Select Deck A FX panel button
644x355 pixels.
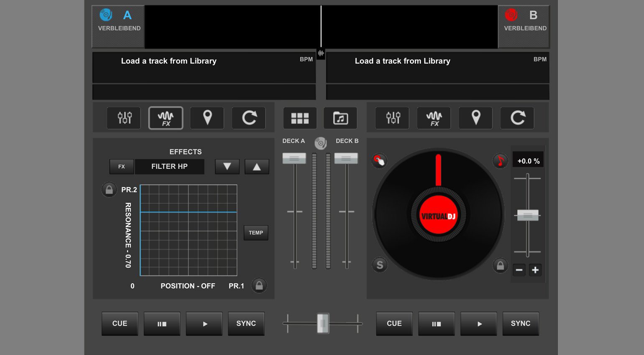(166, 118)
